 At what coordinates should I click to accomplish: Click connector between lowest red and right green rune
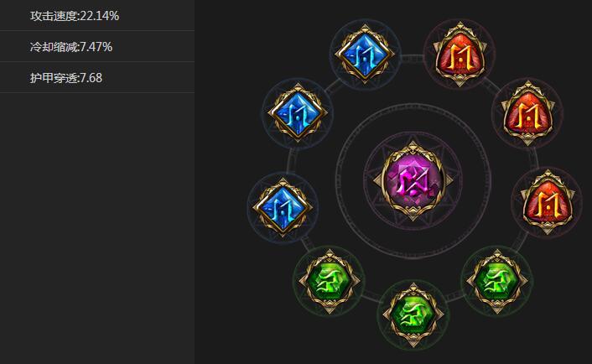[521, 242]
